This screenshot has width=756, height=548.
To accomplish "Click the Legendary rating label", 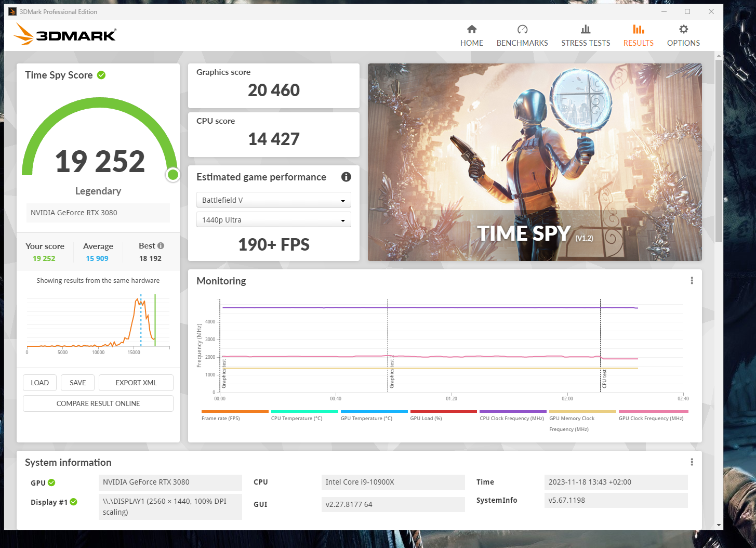I will pyautogui.click(x=98, y=191).
